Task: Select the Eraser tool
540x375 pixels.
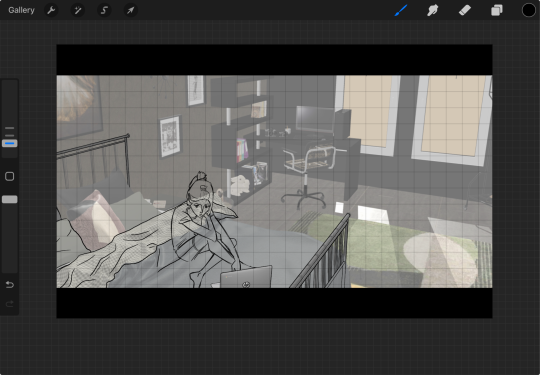Action: (x=465, y=10)
